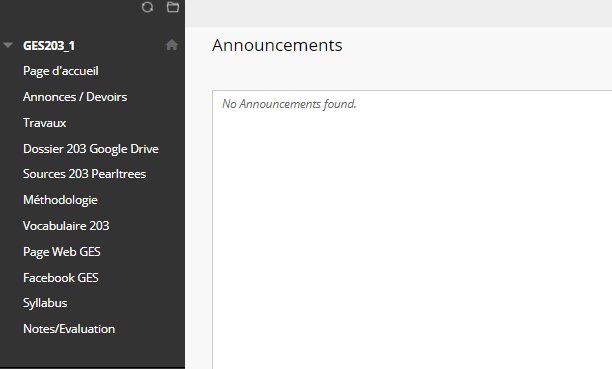The image size is (612, 369).
Task: Collapse the GES203_1 course menu triangle
Action: click(x=8, y=45)
